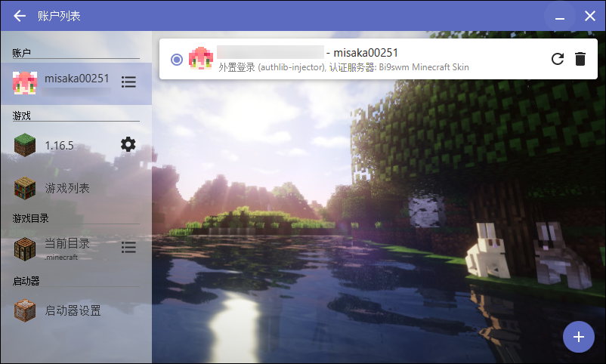The width and height of the screenshot is (606, 364).
Task: Go back using the arrow icon
Action: [x=20, y=16]
